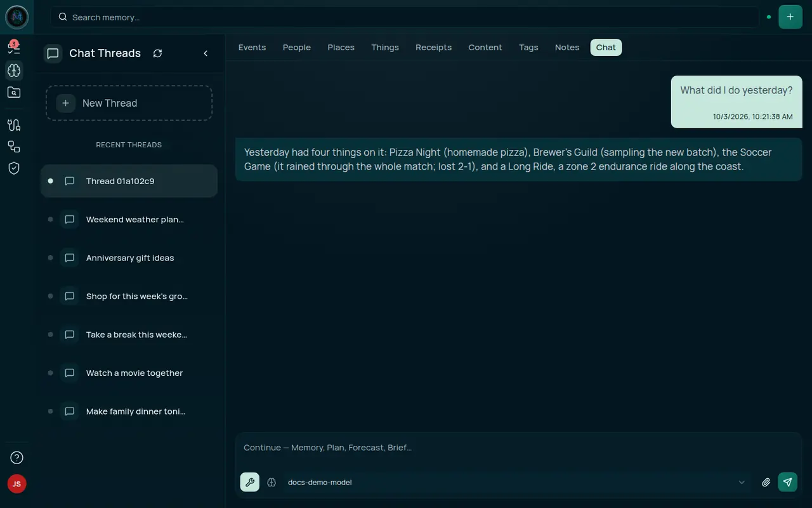Open the app logo at top left
The height and width of the screenshot is (508, 812).
click(x=17, y=17)
